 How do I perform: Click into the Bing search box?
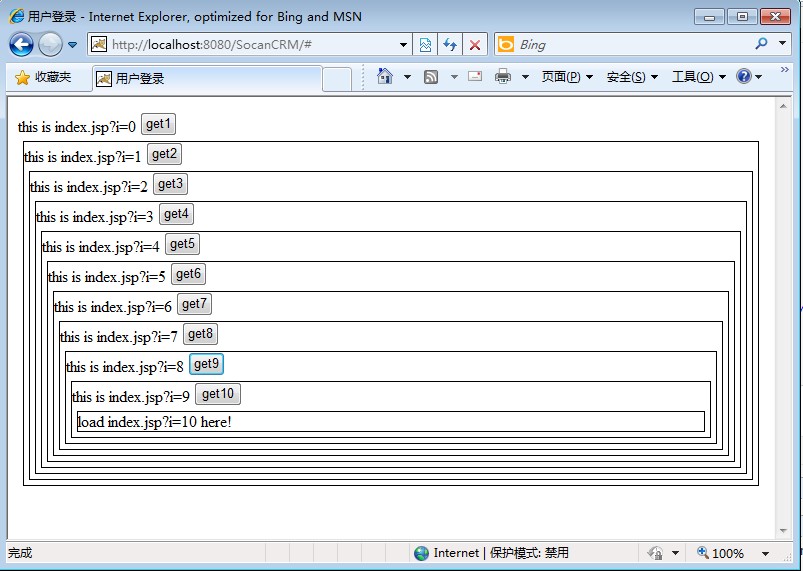tap(630, 45)
